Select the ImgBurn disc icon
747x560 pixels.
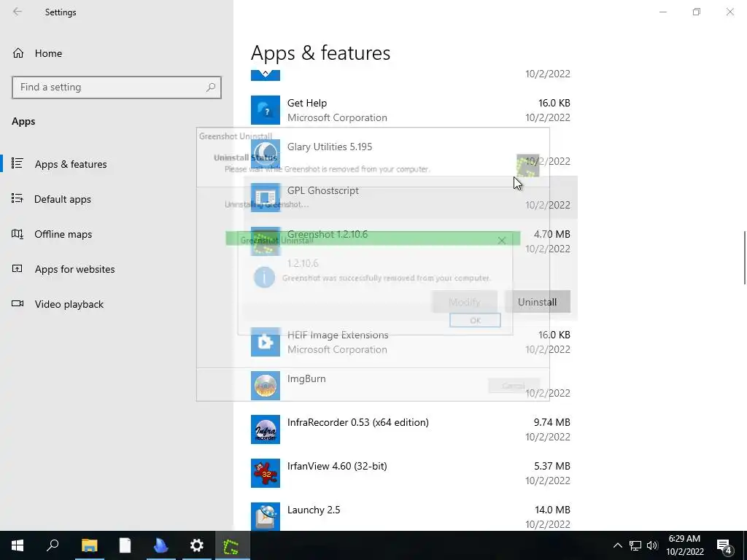pos(266,386)
